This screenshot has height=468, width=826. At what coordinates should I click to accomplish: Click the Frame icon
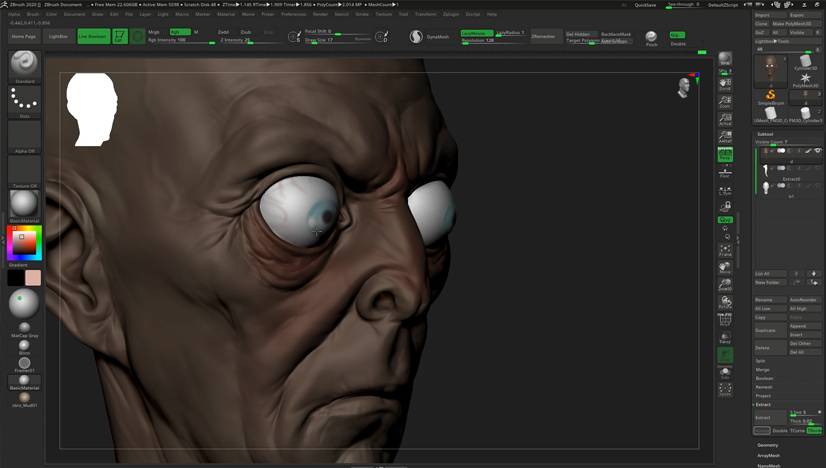pyautogui.click(x=725, y=249)
